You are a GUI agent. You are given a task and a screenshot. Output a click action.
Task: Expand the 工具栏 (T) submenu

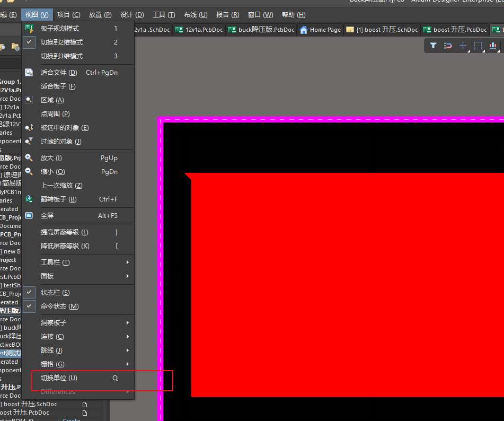point(128,262)
